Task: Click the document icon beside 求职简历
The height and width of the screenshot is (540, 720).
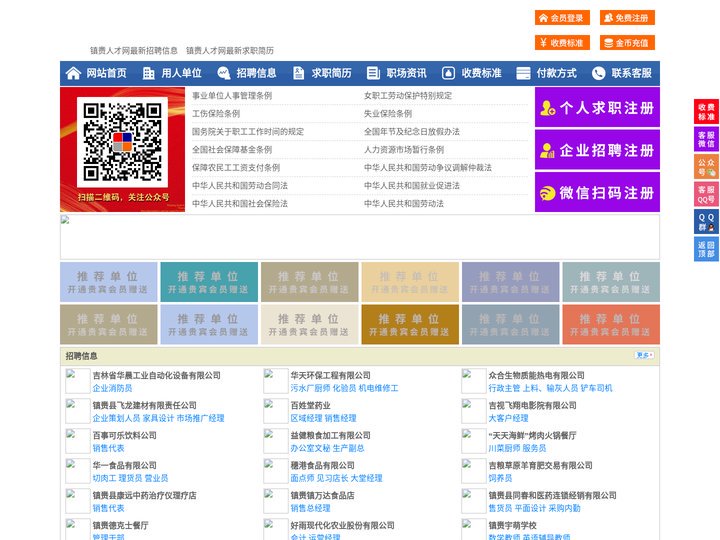Action: 298,73
